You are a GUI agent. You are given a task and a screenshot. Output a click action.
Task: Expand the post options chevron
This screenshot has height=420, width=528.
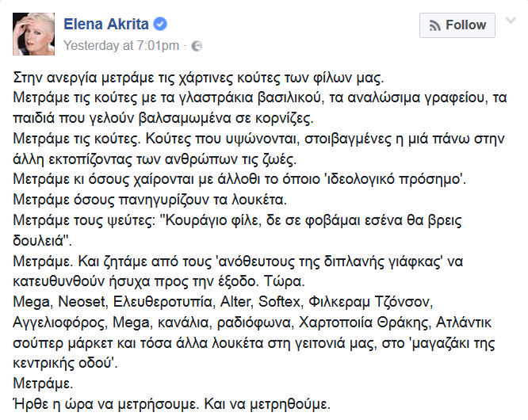[511, 21]
